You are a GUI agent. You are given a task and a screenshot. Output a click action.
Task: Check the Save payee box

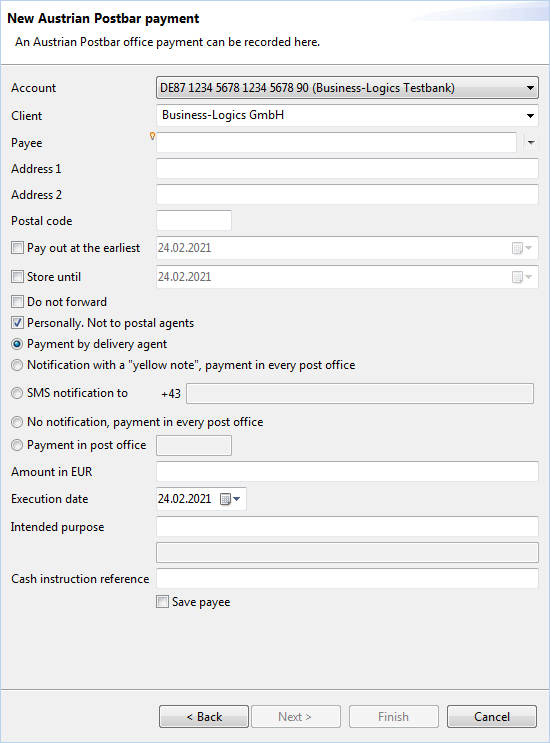162,602
